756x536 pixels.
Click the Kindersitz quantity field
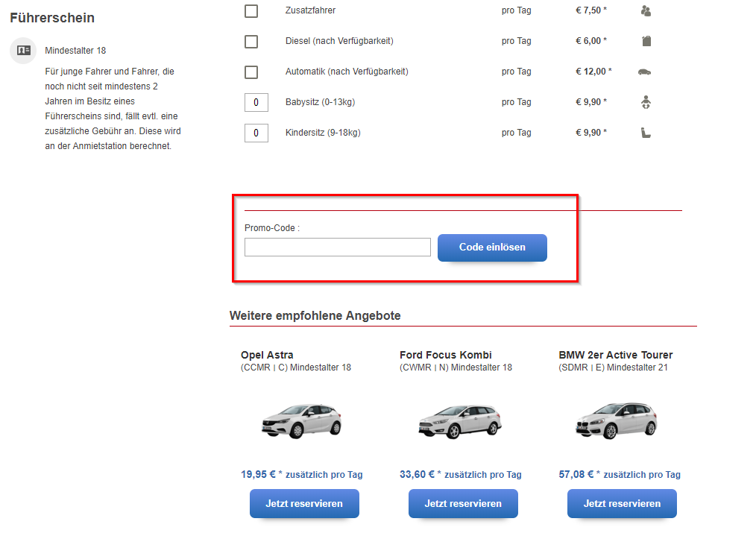256,133
